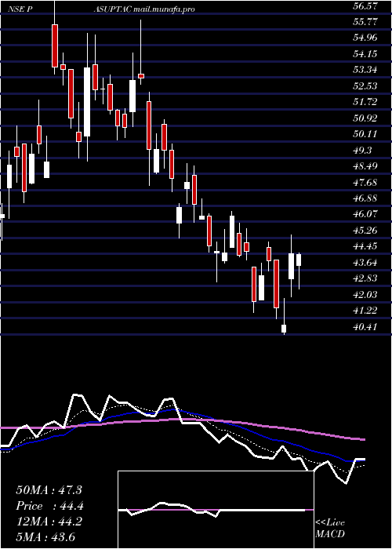This screenshot has height=549, width=392.
Task: Click the 12MA : 44.2 readout
Action: click(x=49, y=522)
